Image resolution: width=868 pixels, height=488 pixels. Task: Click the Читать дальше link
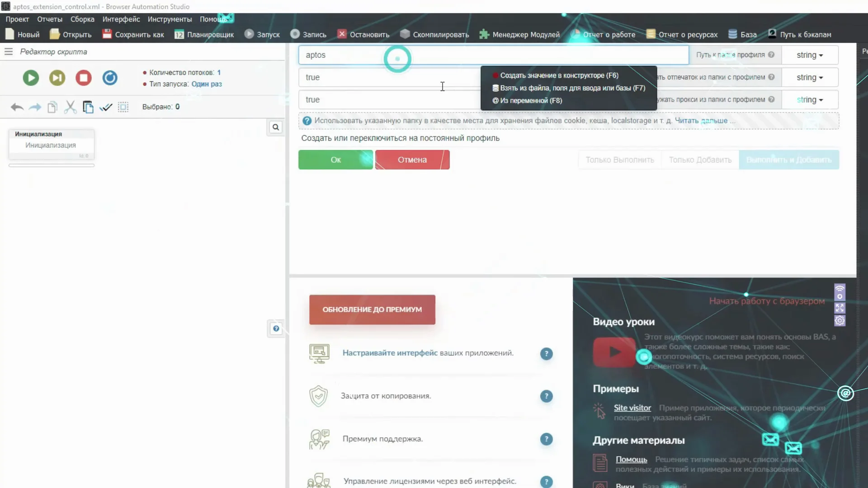point(701,121)
